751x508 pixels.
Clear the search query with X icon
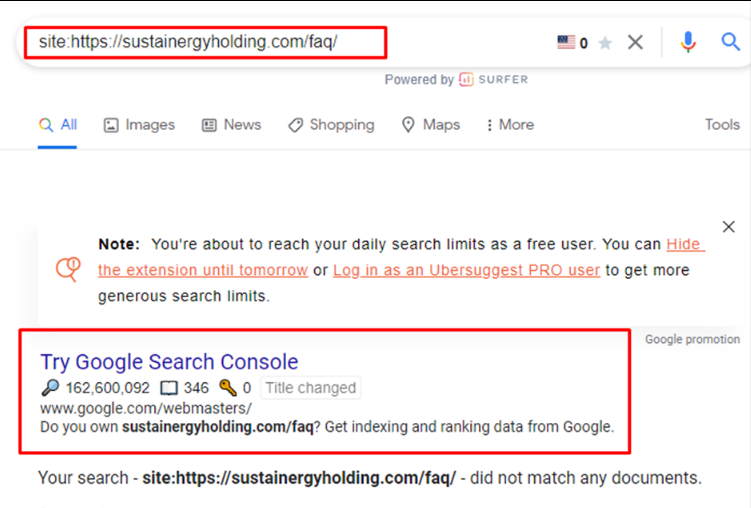[635, 42]
